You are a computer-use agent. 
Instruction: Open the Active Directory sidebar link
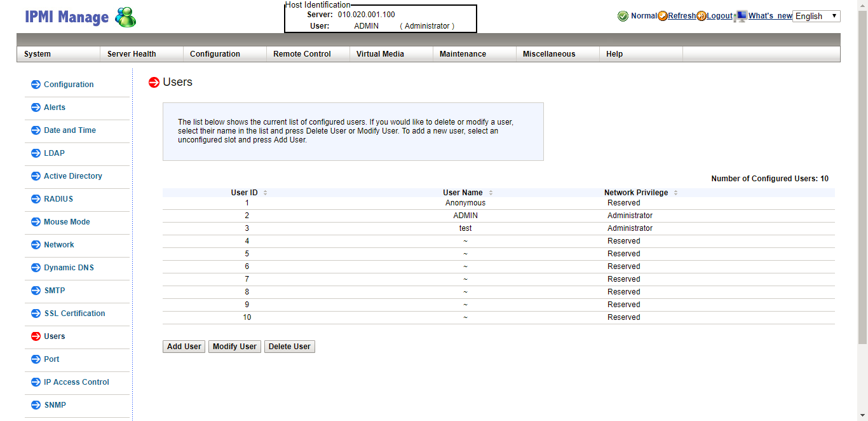pos(72,176)
